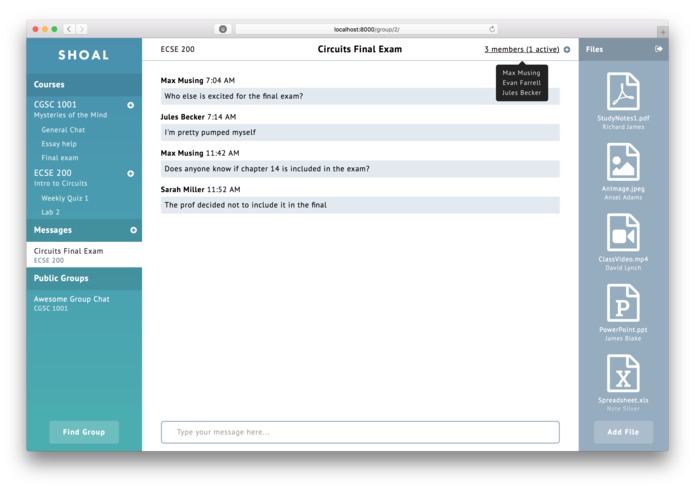Click the Circuits Final Exam chat title
Image resolution: width=695 pixels, height=494 pixels.
pyautogui.click(x=359, y=49)
